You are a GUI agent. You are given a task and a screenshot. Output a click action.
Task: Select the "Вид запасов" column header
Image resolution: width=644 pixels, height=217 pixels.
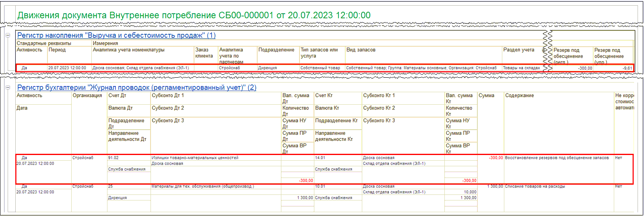(361, 50)
